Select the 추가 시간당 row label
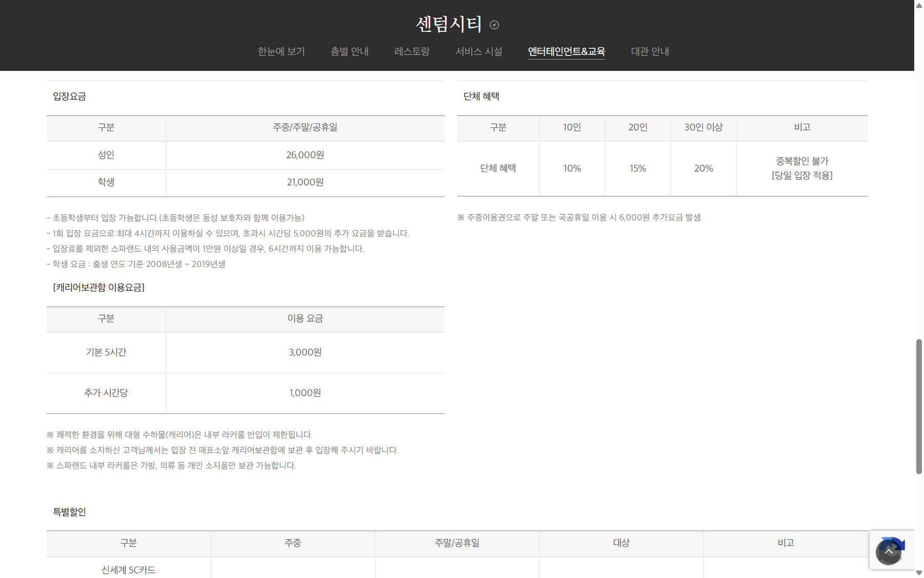 (106, 393)
